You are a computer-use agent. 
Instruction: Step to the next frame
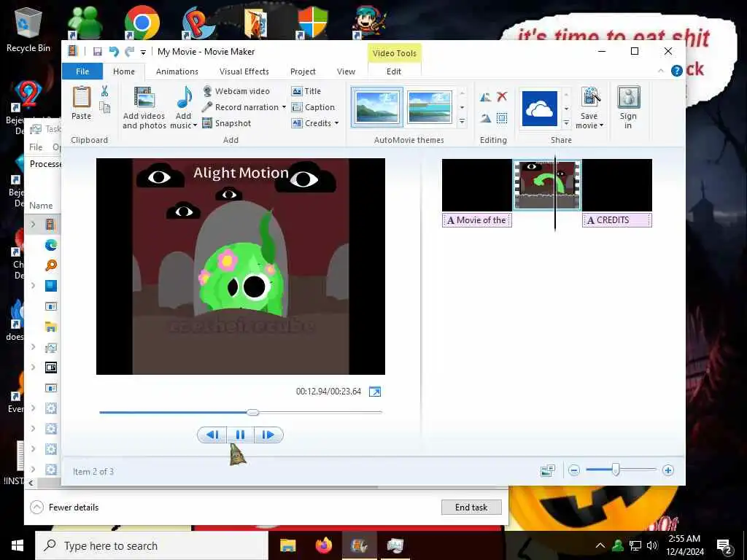pos(268,435)
